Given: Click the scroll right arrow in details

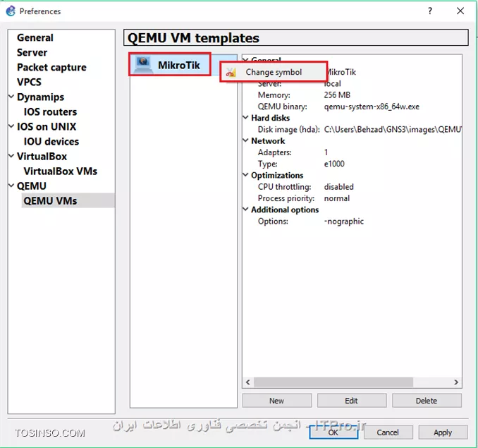Looking at the screenshot, I should [x=456, y=382].
